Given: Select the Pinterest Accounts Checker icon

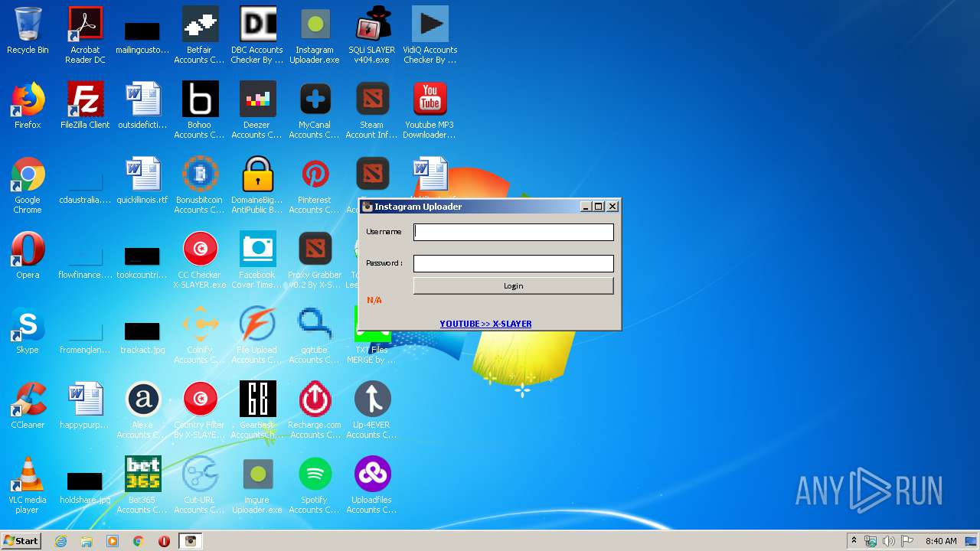Looking at the screenshot, I should click(315, 184).
